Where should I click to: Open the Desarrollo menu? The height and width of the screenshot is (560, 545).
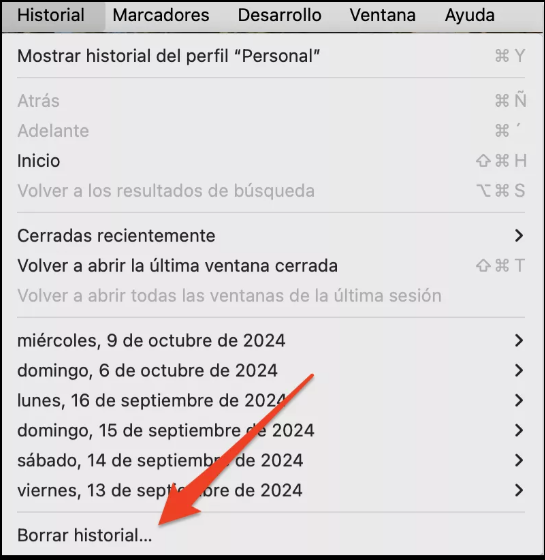(x=280, y=15)
